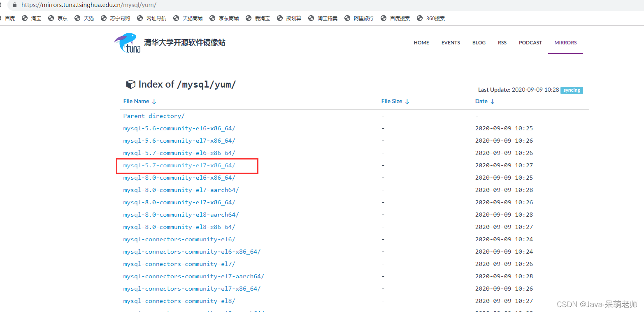
Task: Sort the list by Date
Action: click(485, 101)
